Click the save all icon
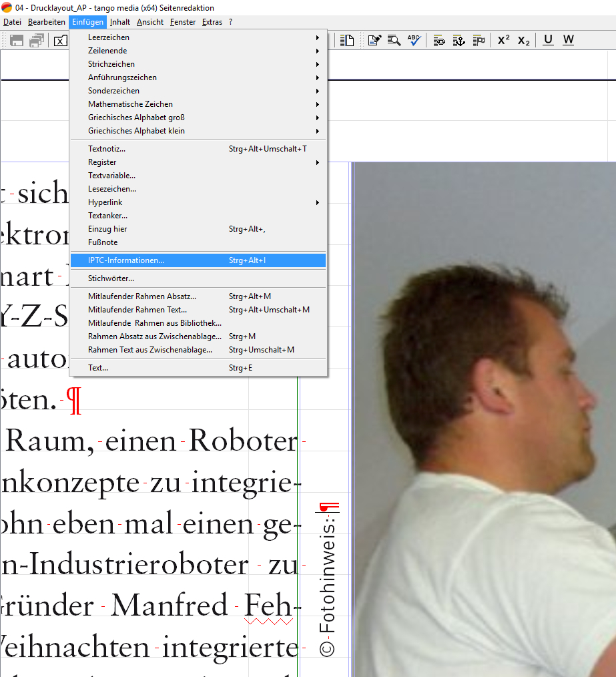This screenshot has height=677, width=616. coord(37,40)
